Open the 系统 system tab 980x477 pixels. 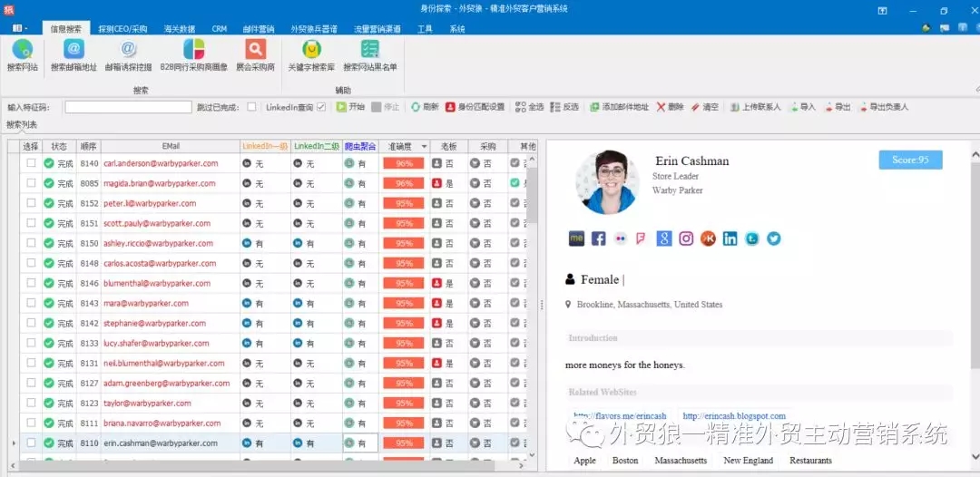456,29
